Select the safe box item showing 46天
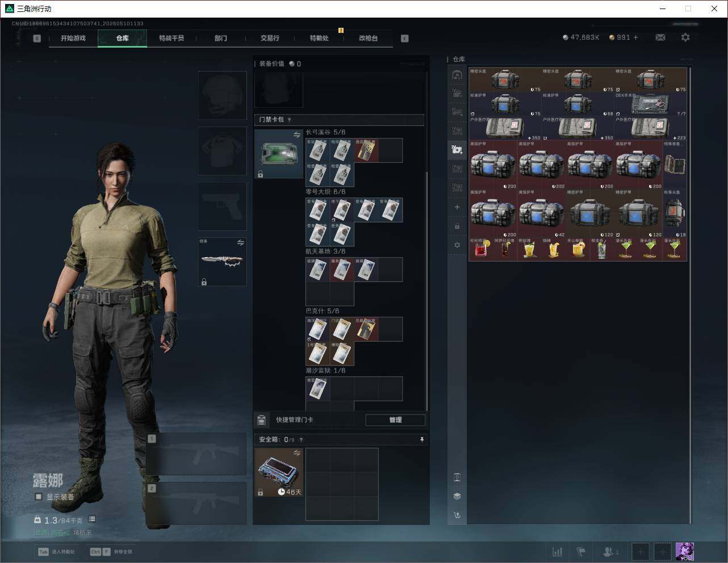The width and height of the screenshot is (728, 563). [x=278, y=472]
